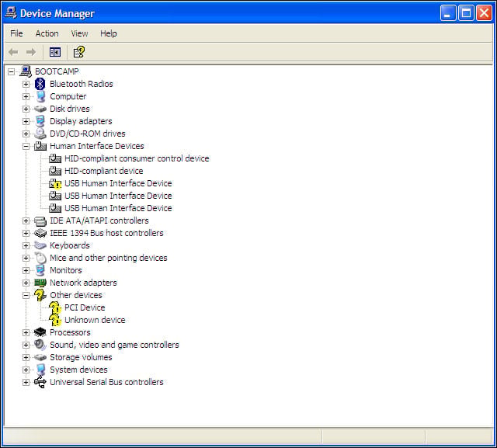Close the Device Manager window

point(484,13)
